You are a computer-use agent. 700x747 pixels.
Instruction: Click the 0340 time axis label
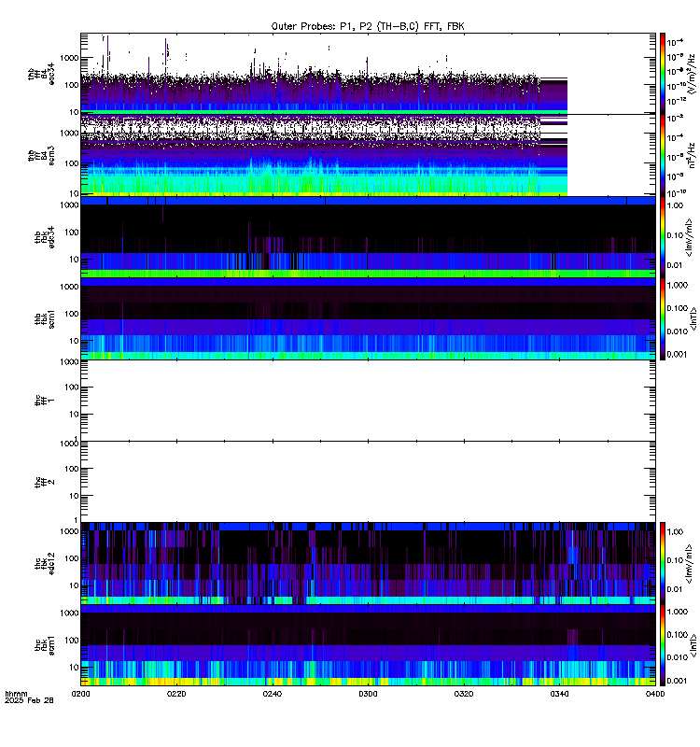(x=559, y=694)
